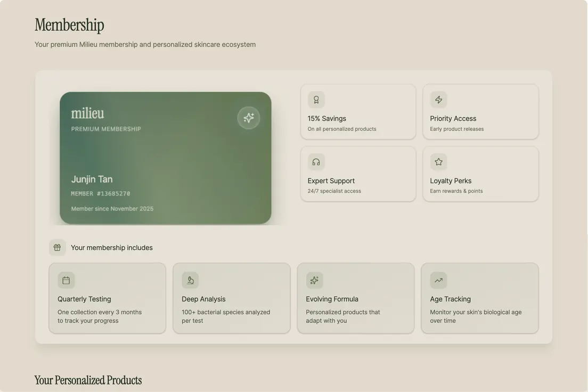588x392 pixels.
Task: Click the Monitor your skin's biological age description
Action: click(476, 316)
